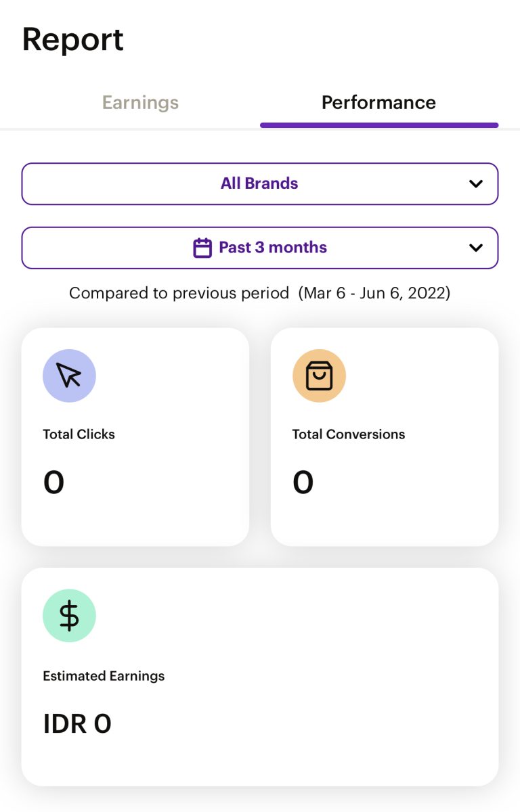Click the Total Conversions value of 0
520x812 pixels.
coord(303,482)
